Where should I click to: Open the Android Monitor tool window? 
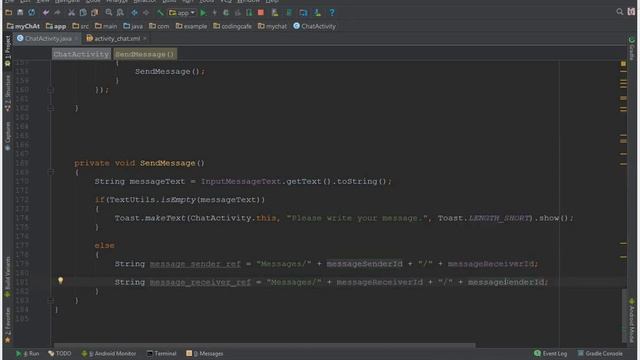tap(109, 353)
